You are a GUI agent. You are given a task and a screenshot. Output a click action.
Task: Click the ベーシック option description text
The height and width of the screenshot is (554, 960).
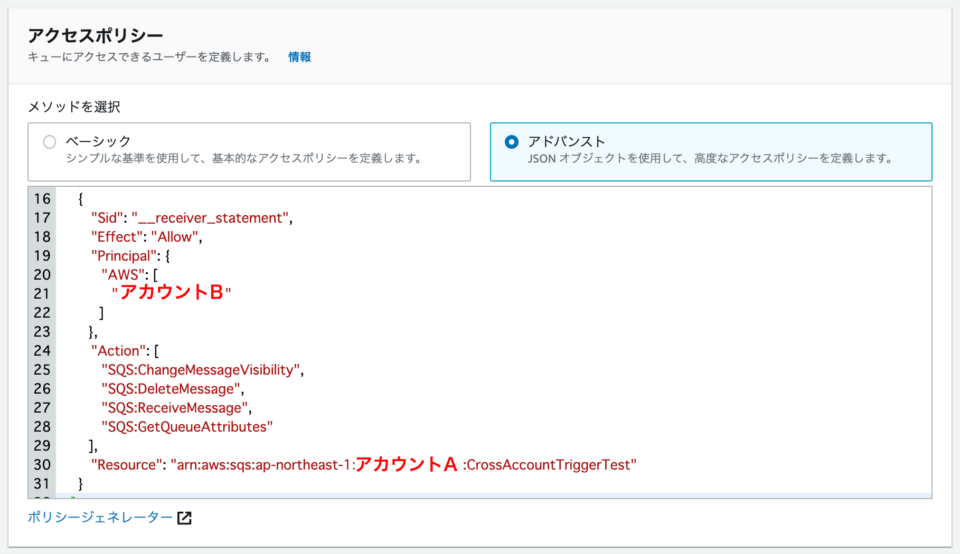coord(244,159)
